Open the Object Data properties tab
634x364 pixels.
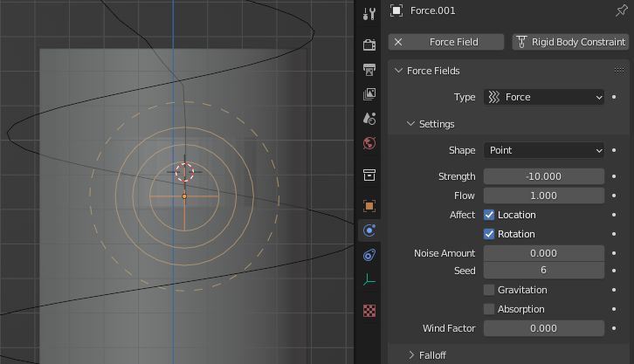point(369,279)
